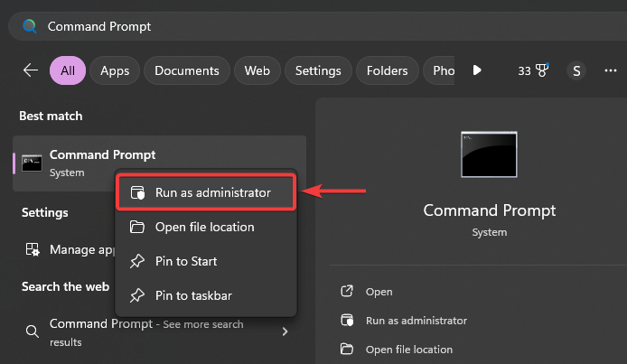
Task: Open the three-dots more options menu
Action: [610, 70]
